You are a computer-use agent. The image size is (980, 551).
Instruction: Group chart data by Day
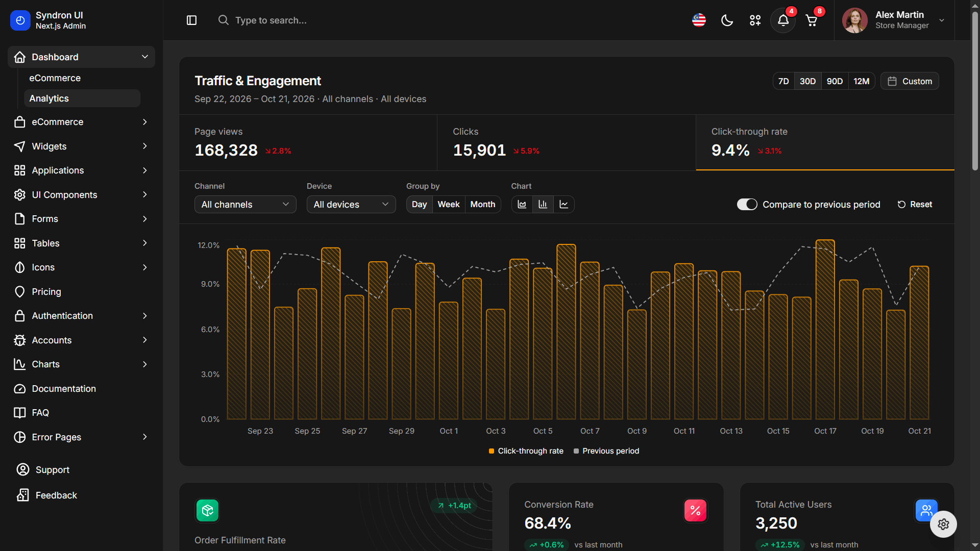[x=419, y=205]
